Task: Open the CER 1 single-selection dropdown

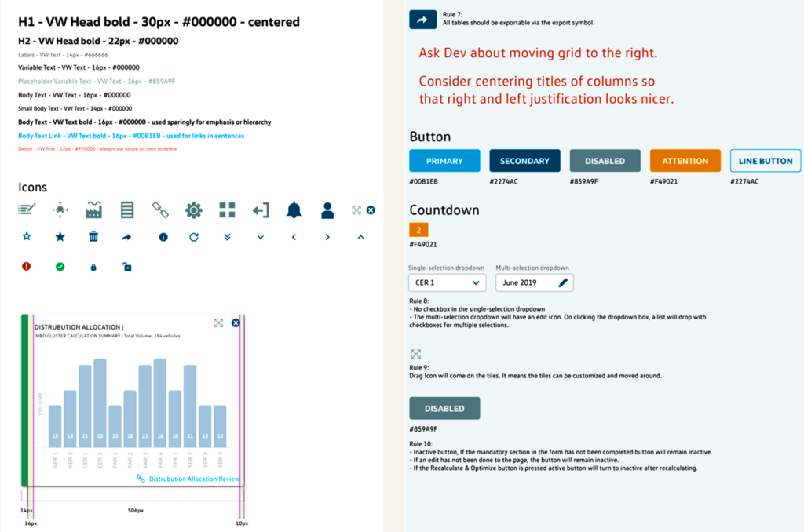Action: (448, 282)
